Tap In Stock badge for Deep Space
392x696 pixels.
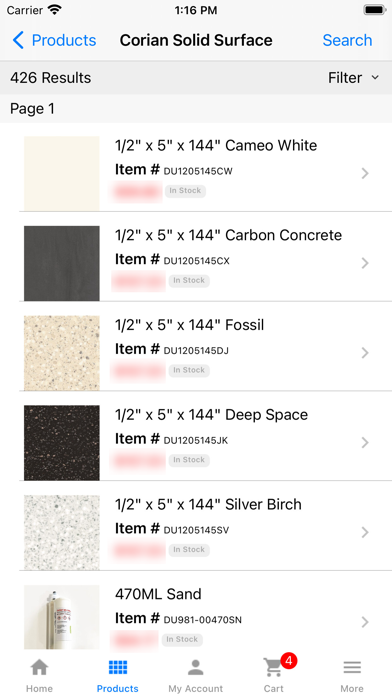point(189,460)
